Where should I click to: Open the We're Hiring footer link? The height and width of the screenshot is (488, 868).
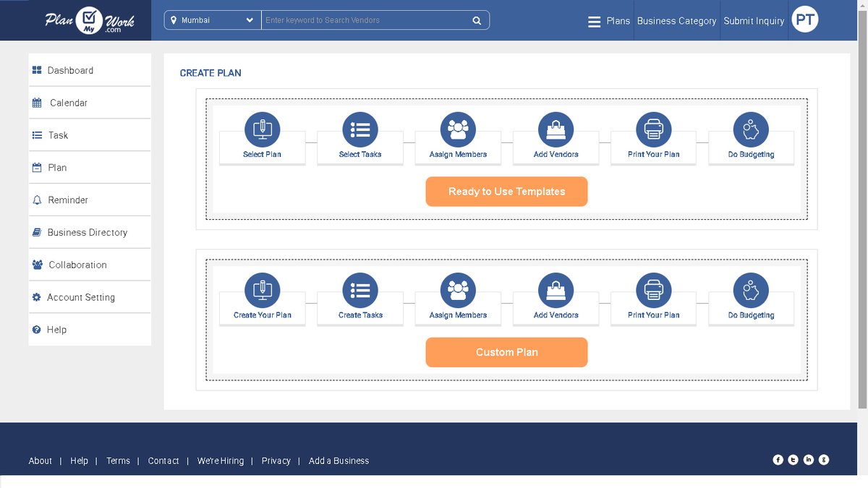221,461
